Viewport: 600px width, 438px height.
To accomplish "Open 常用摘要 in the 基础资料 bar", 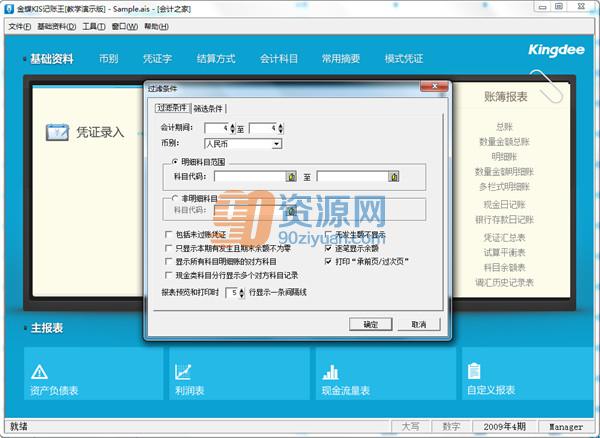I will (341, 59).
